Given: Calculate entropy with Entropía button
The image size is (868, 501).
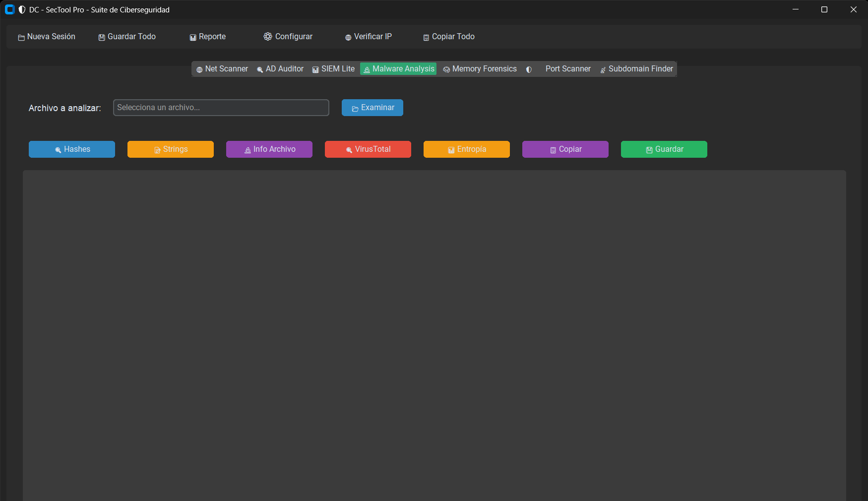Looking at the screenshot, I should 467,149.
